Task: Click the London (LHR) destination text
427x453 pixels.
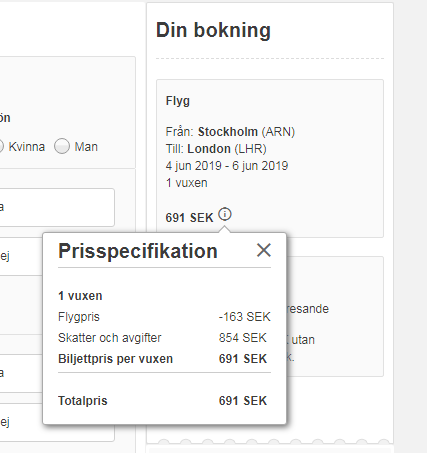Action: [x=227, y=149]
